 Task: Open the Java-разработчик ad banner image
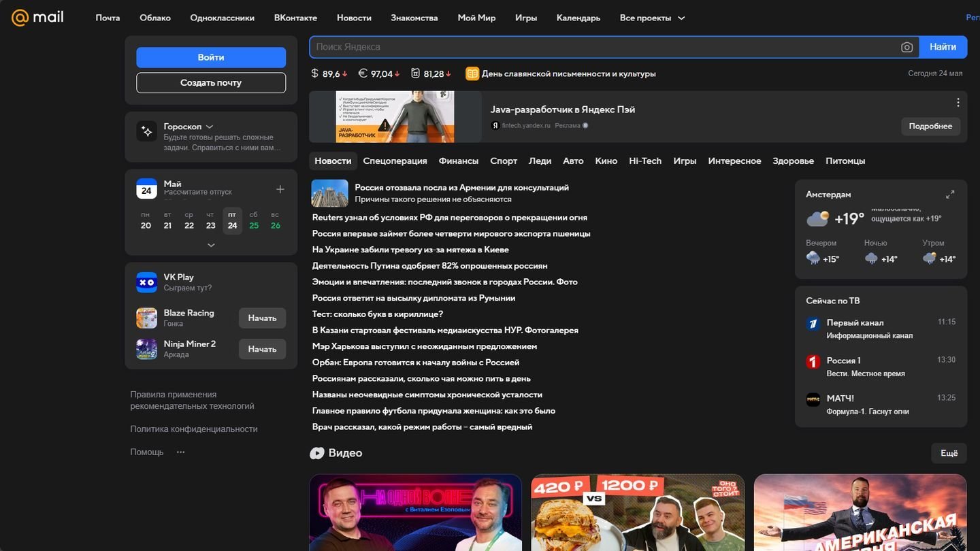point(395,117)
